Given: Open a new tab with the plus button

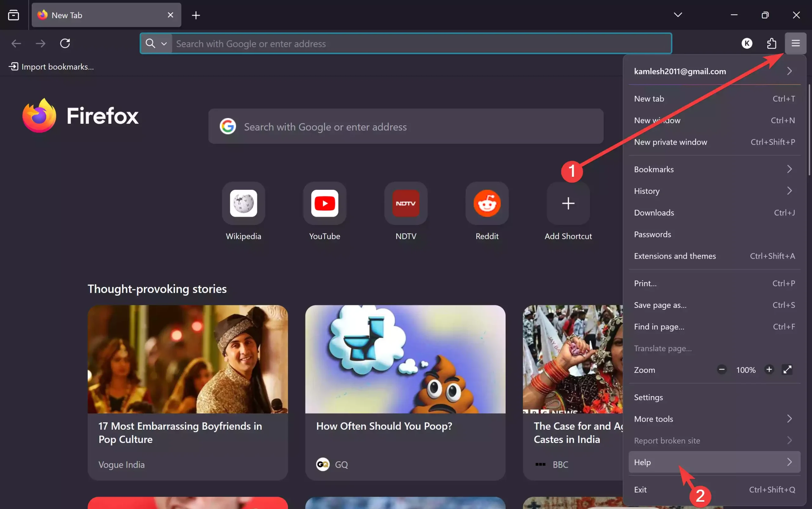Looking at the screenshot, I should (196, 15).
